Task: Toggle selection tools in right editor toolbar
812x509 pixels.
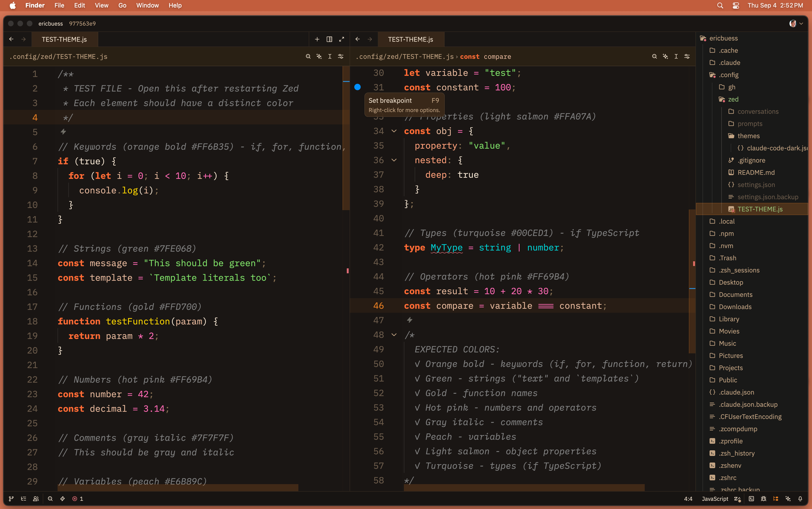Action: [x=676, y=56]
